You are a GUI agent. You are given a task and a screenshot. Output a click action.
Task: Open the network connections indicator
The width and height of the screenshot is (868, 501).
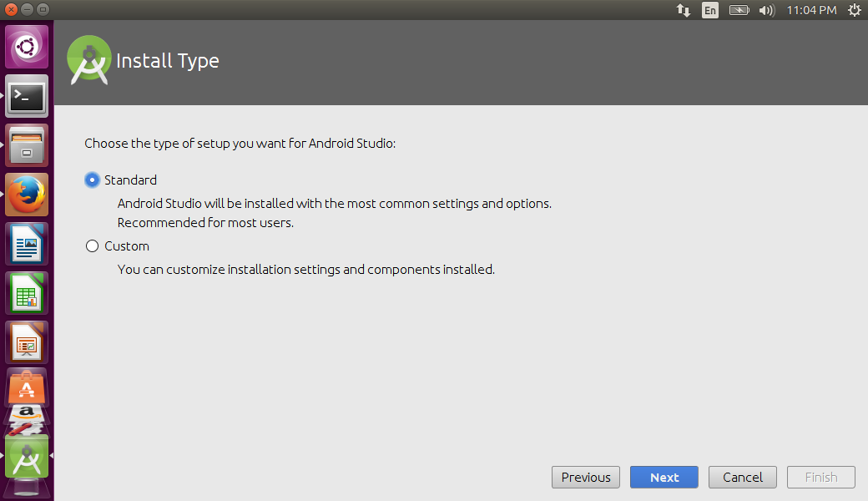[x=683, y=10]
